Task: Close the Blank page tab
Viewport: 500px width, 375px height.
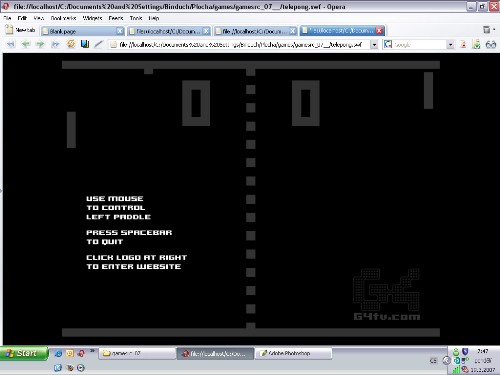Action: (120, 31)
